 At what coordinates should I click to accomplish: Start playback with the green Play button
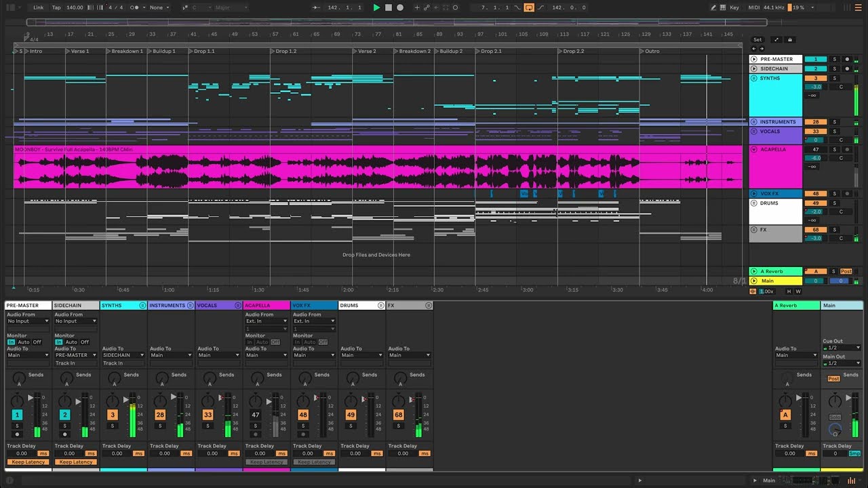[x=376, y=7]
